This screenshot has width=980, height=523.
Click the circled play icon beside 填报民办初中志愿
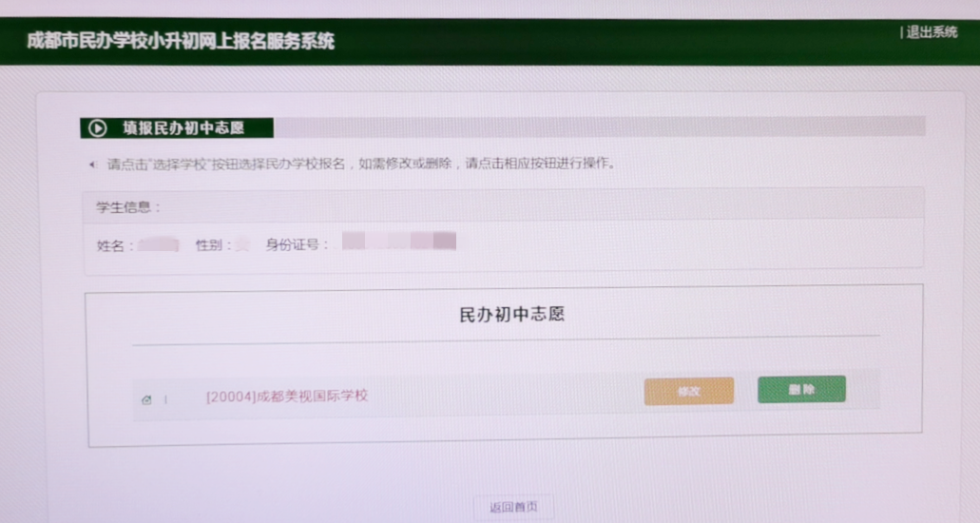tap(97, 127)
